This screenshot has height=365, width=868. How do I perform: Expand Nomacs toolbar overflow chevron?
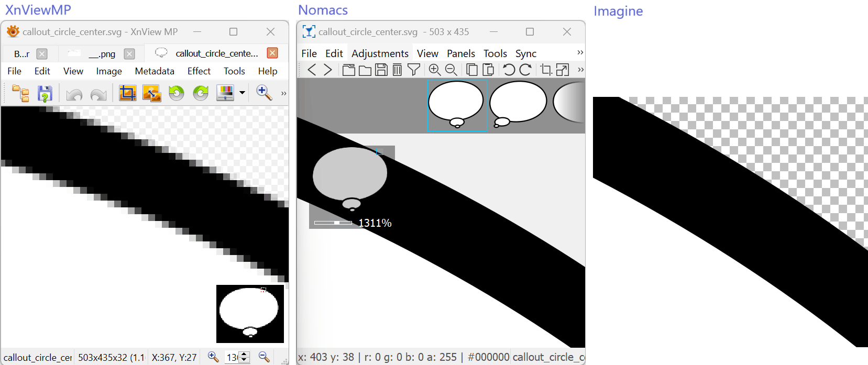coord(580,70)
